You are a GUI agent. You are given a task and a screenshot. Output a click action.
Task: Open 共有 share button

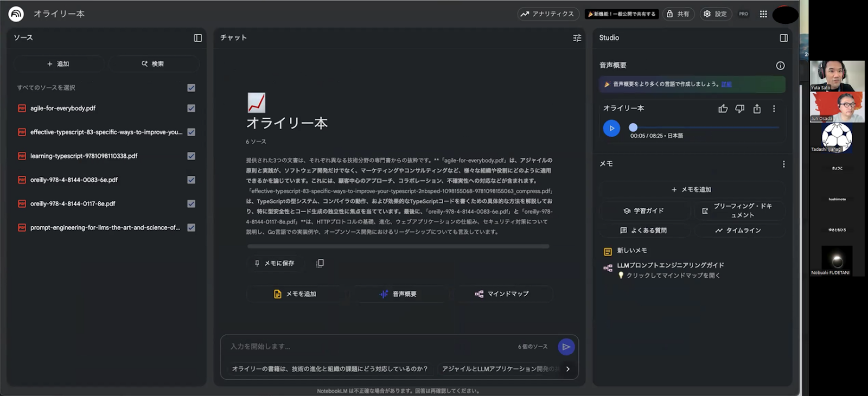click(678, 14)
